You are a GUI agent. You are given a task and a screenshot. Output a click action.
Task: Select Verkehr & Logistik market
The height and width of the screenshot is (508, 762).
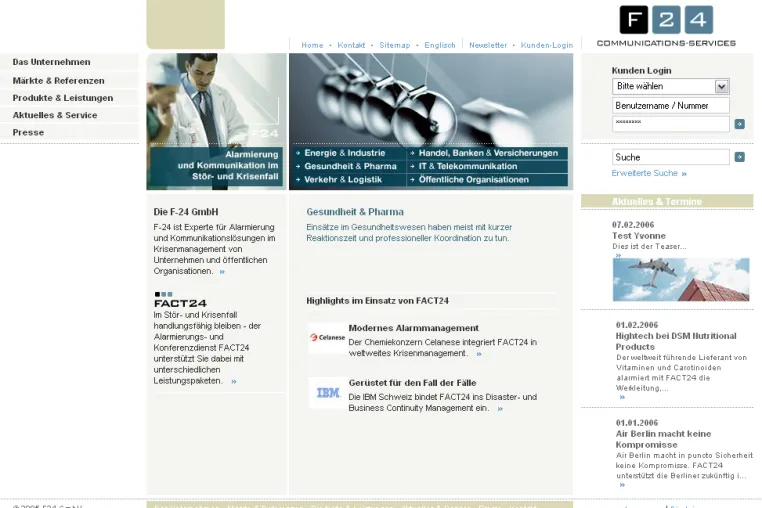(343, 179)
